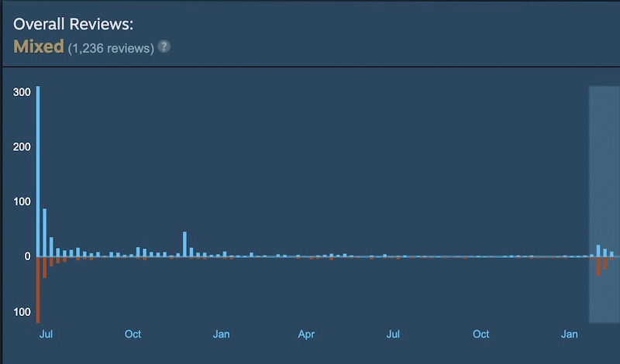Image resolution: width=620 pixels, height=364 pixels.
Task: Select the tallest blue positive review bar
Action: [x=38, y=170]
